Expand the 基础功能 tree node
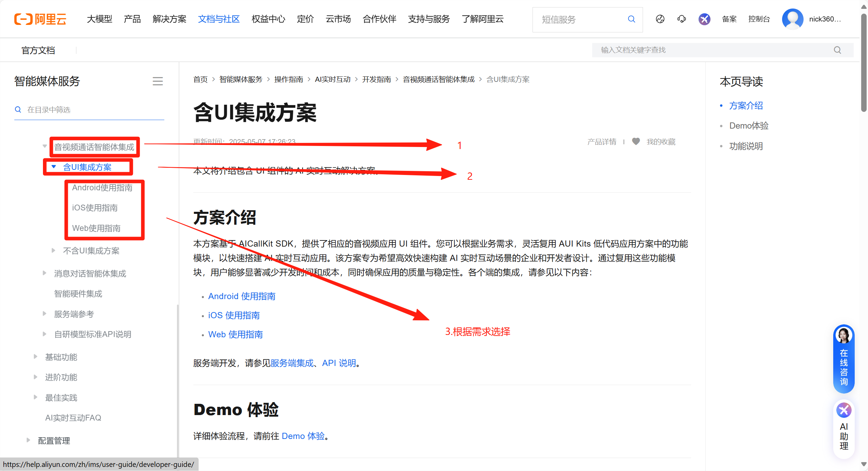 click(x=36, y=357)
